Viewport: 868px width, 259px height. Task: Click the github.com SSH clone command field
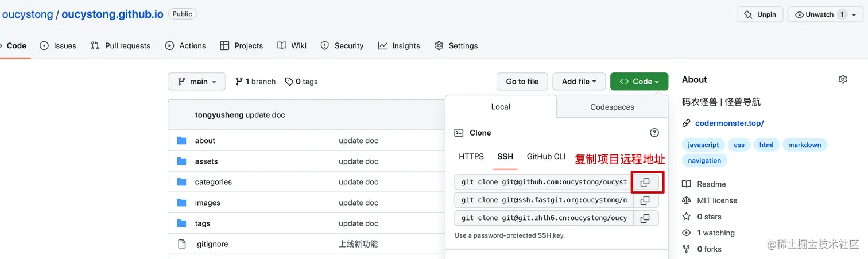pyautogui.click(x=544, y=182)
